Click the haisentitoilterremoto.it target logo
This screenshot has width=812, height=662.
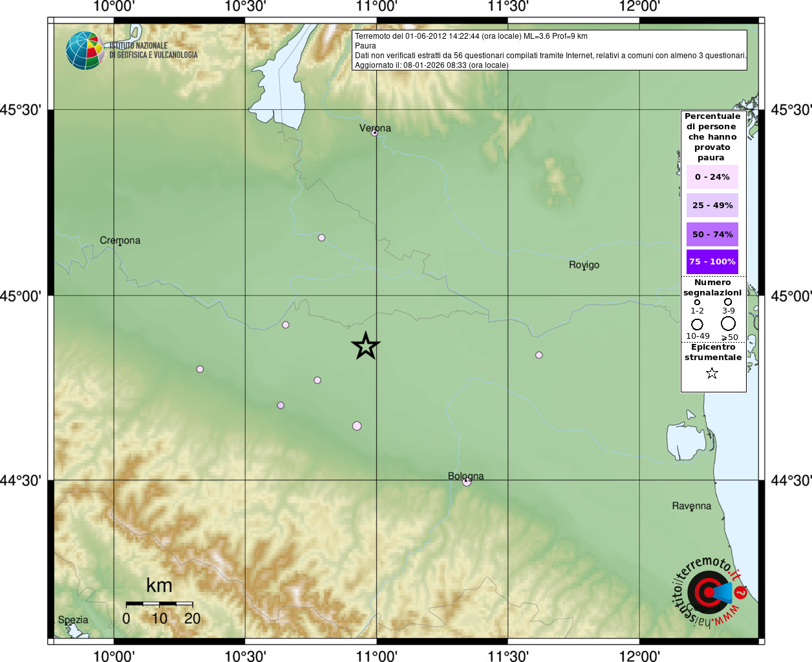[709, 592]
